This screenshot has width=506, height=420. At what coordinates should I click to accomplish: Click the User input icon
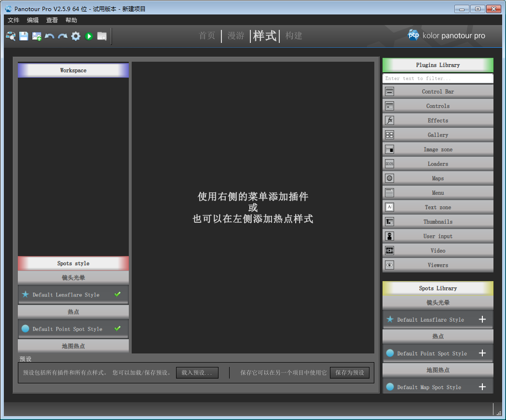coord(389,236)
